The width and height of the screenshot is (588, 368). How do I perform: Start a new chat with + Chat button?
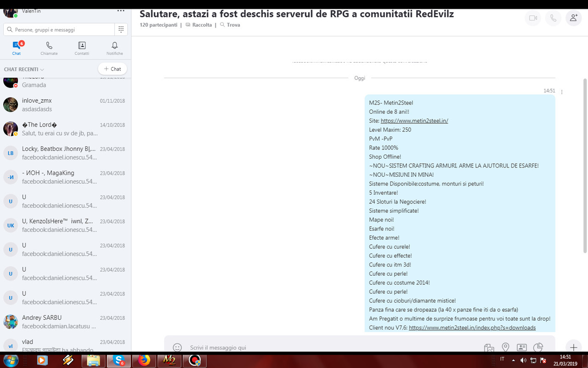tap(113, 69)
